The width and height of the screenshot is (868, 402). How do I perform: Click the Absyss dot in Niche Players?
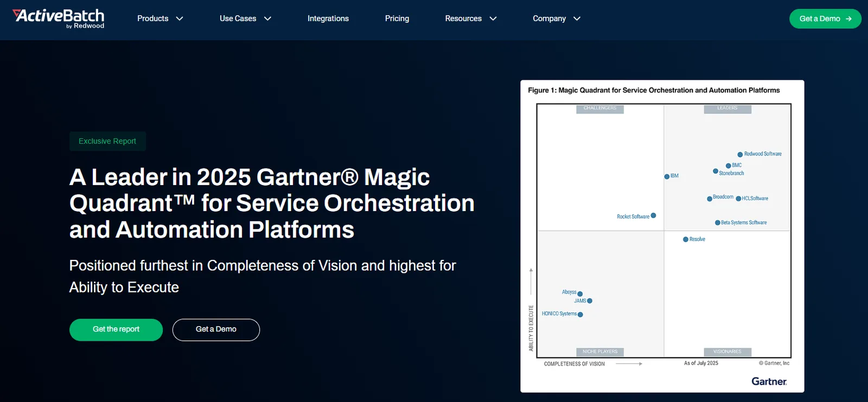pos(580,293)
